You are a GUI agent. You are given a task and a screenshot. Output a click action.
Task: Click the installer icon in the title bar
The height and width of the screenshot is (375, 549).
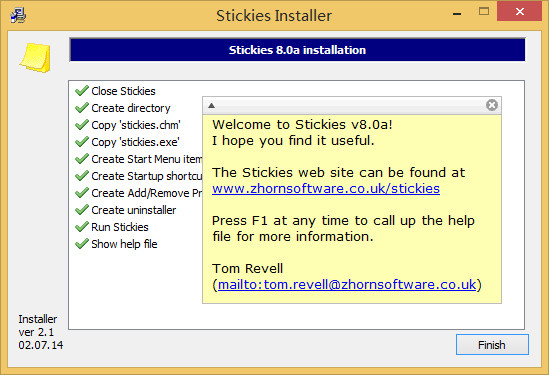coord(18,15)
